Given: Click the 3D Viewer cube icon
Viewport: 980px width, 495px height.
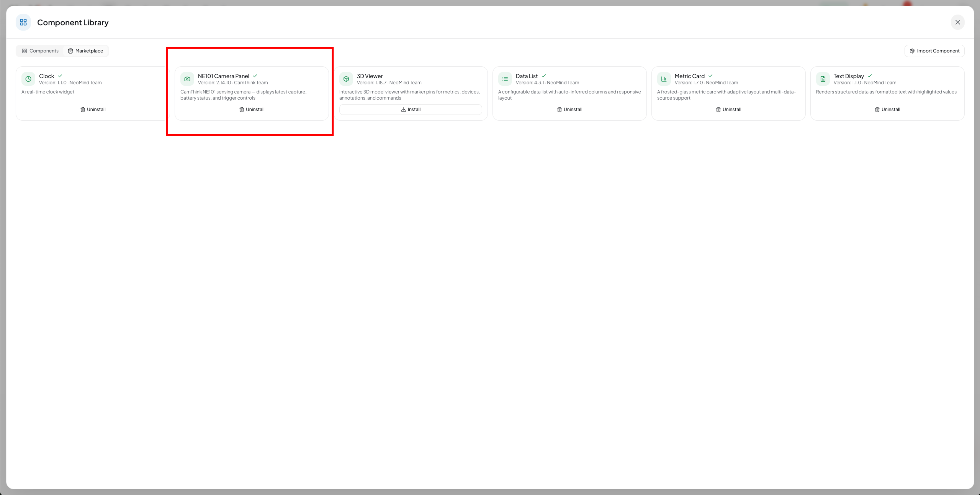Looking at the screenshot, I should (346, 79).
